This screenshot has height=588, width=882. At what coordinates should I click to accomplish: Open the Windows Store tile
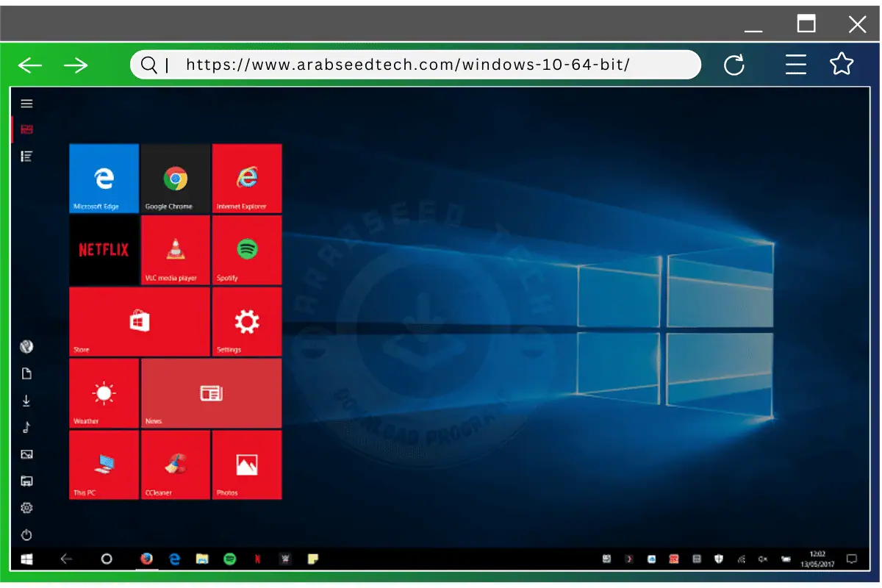pos(138,320)
